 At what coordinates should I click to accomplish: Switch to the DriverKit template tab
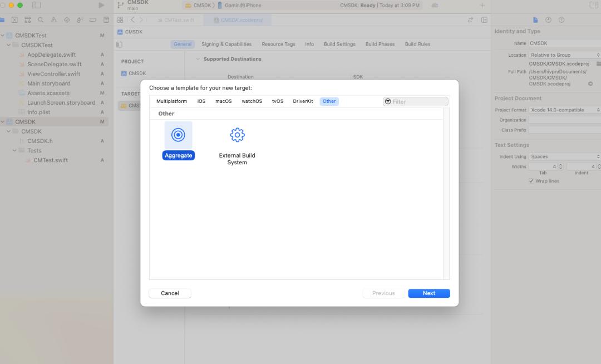303,101
